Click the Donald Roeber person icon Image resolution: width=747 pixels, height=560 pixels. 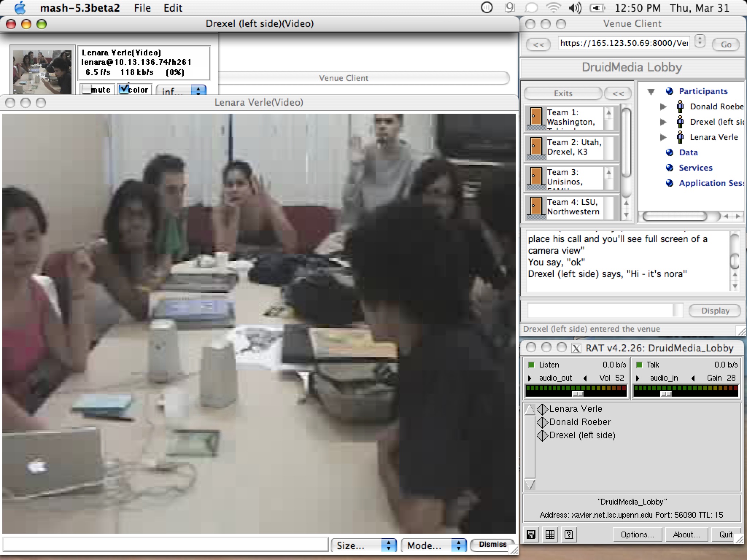(x=680, y=106)
